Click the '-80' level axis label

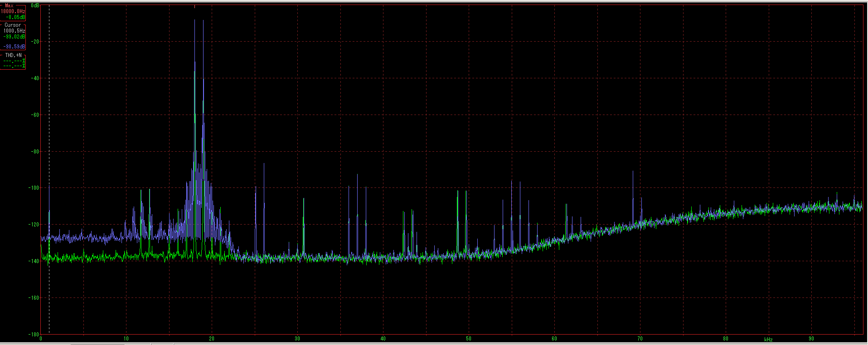point(34,152)
